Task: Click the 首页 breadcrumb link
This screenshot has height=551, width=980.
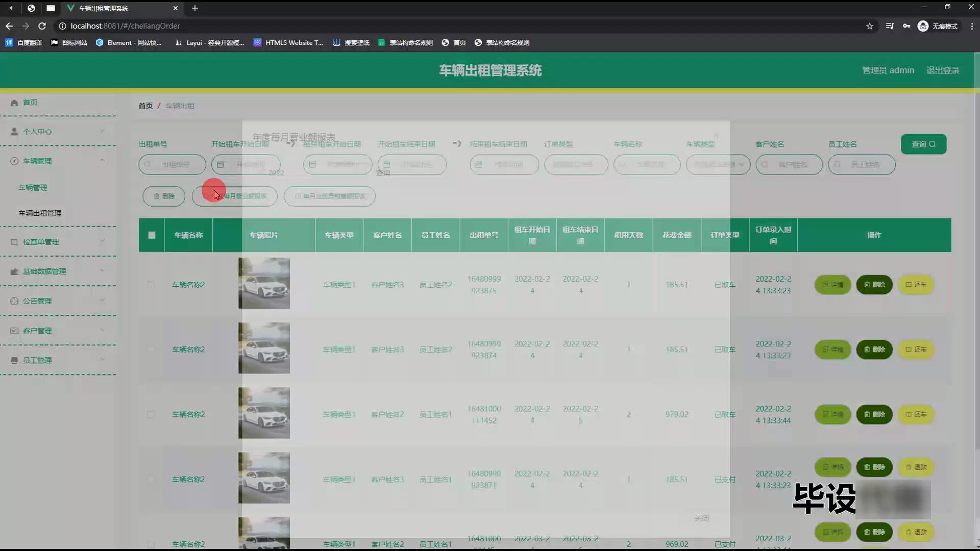Action: 145,106
